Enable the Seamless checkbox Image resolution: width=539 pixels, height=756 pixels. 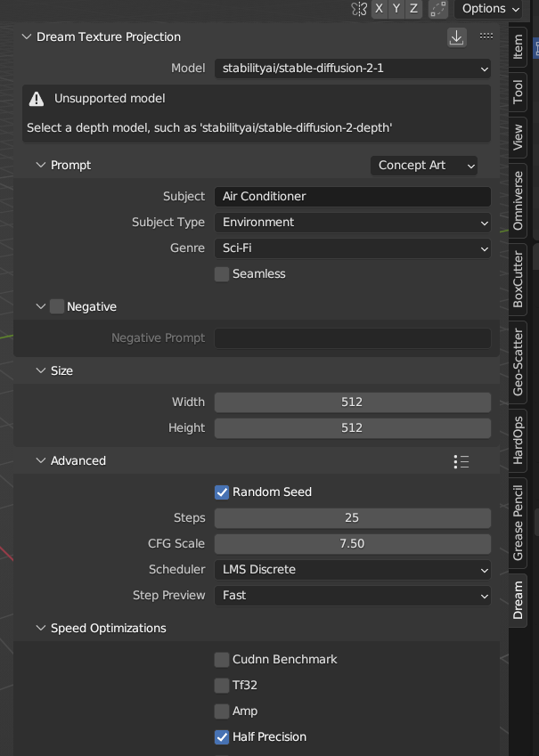221,274
